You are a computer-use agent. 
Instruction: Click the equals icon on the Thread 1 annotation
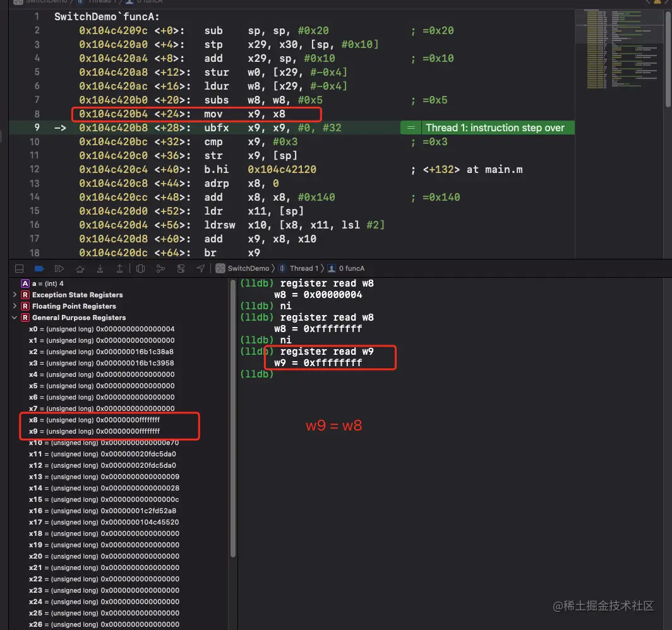pyautogui.click(x=411, y=128)
